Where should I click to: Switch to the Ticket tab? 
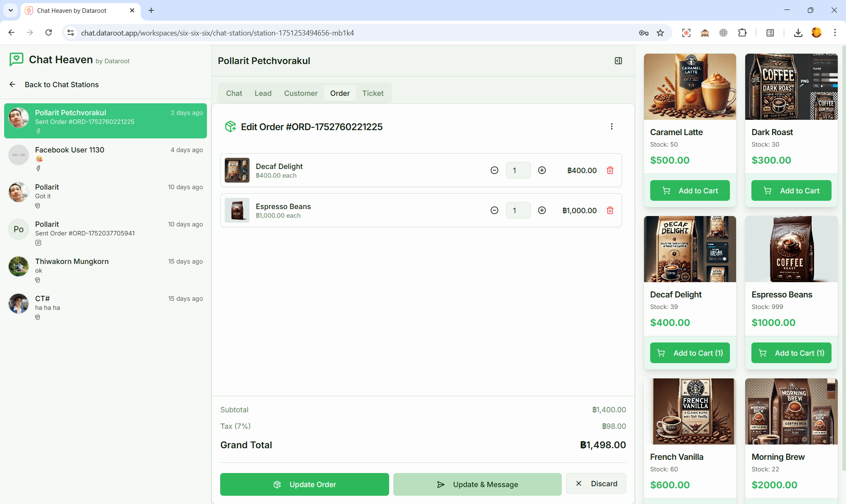pos(373,93)
